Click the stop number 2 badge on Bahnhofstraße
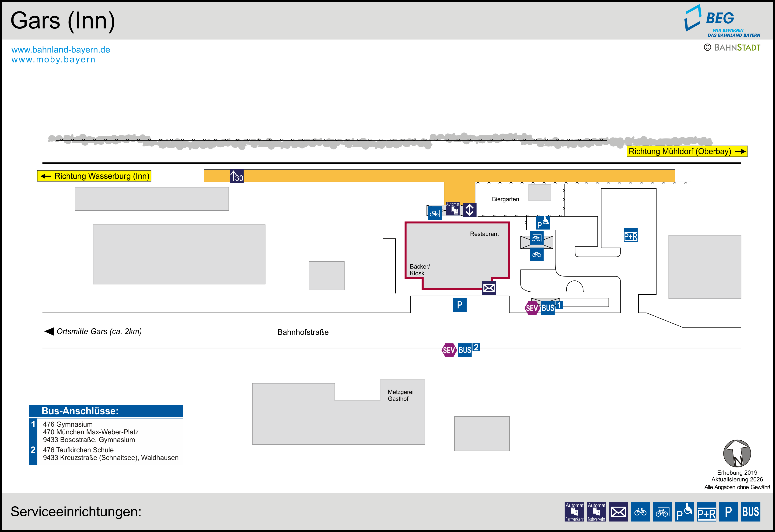Screen dimensions: 775x532 [x=476, y=347]
